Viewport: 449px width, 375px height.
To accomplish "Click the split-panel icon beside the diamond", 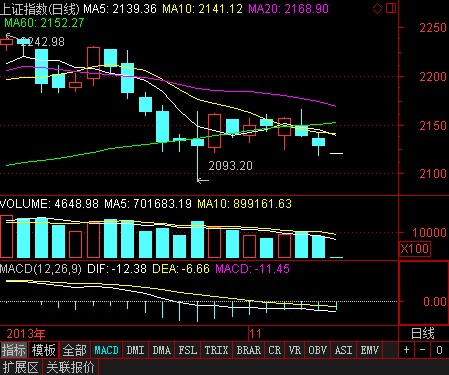I will 391,8.
